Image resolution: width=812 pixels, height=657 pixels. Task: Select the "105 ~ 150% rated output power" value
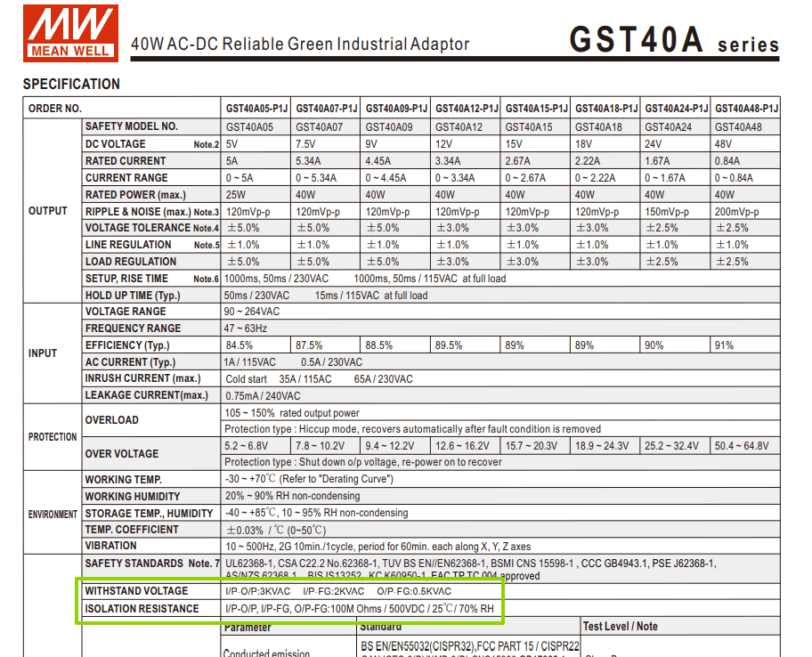pos(292,413)
